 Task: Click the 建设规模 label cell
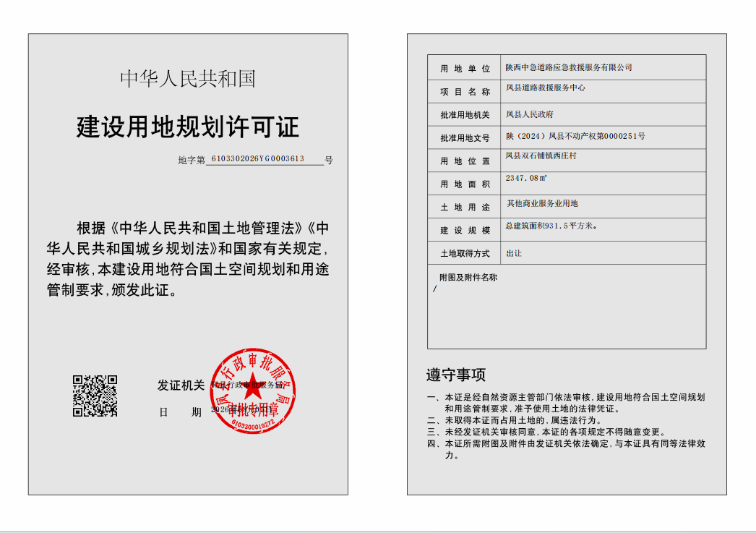tap(464, 230)
